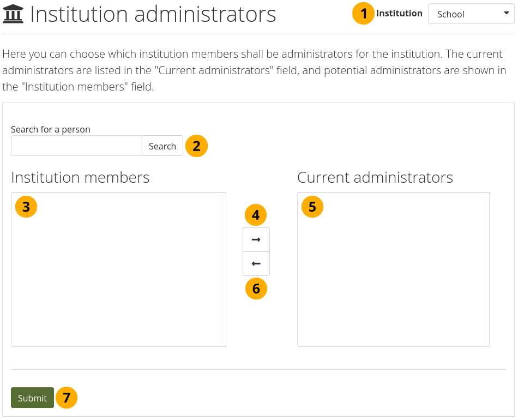Viewport: 518px width, 420px height.
Task: Submit the administrator changes
Action: [32, 398]
